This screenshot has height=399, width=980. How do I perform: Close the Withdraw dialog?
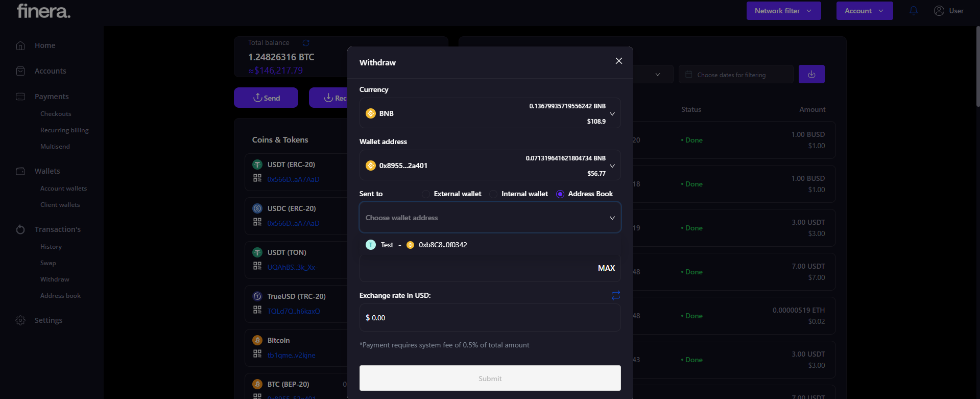coord(618,61)
